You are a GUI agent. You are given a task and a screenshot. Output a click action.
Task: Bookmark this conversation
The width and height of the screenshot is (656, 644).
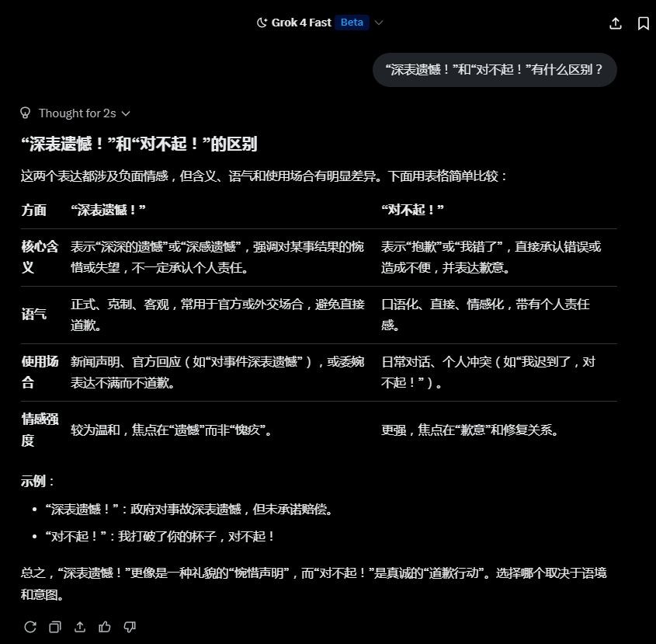(x=643, y=23)
